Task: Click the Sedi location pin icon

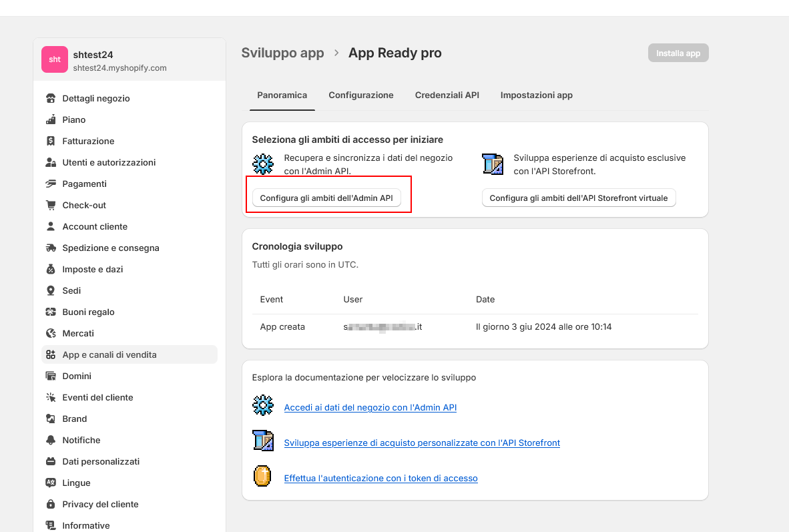Action: click(51, 291)
